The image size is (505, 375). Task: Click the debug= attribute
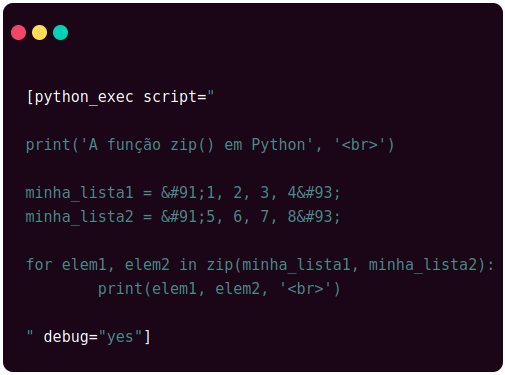click(x=71, y=337)
